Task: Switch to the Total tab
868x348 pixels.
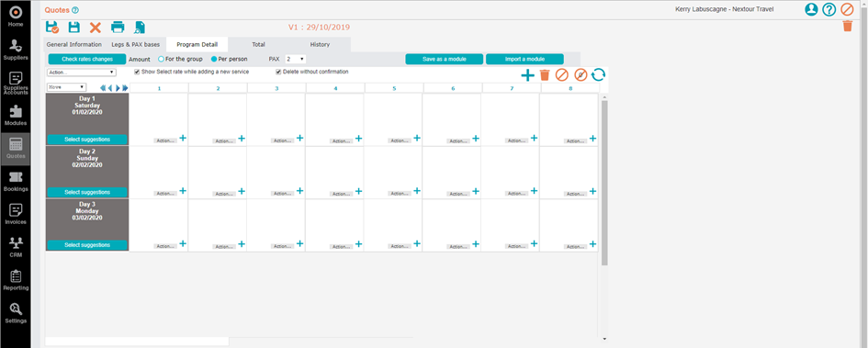Action: point(258,44)
